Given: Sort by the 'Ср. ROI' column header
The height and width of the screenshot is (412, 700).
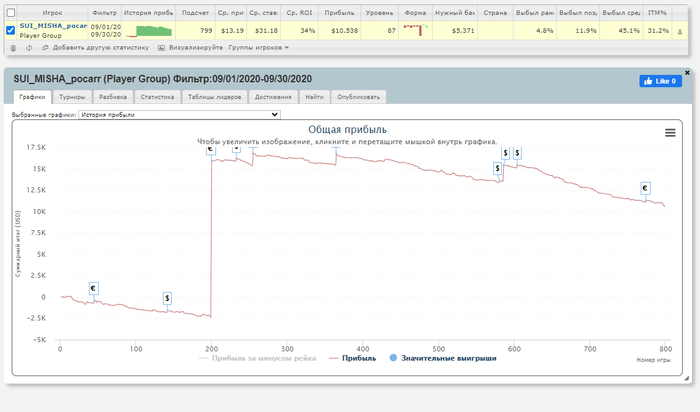Looking at the screenshot, I should [x=299, y=13].
